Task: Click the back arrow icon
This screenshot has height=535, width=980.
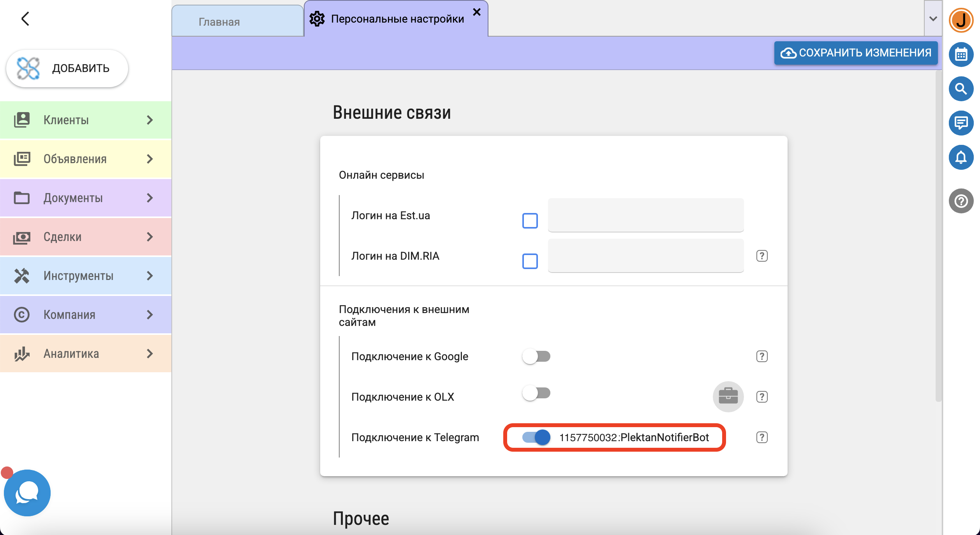Action: click(x=25, y=19)
